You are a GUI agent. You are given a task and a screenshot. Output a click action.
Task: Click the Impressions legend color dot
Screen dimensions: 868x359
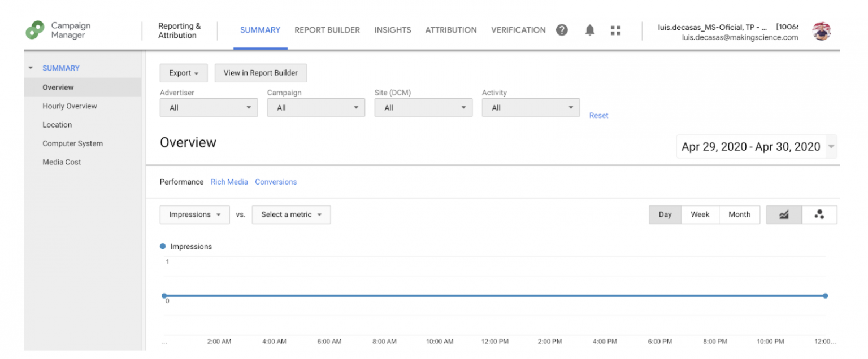point(163,247)
